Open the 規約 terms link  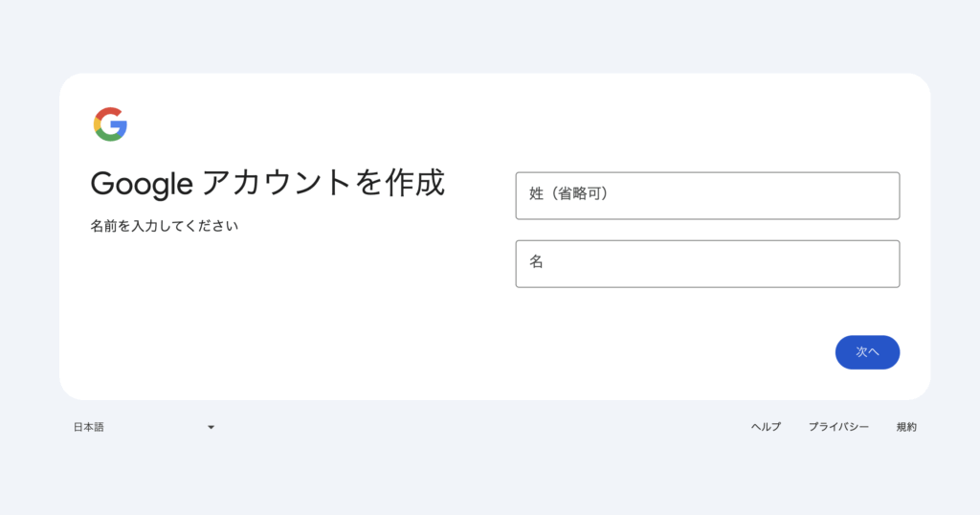tap(906, 427)
